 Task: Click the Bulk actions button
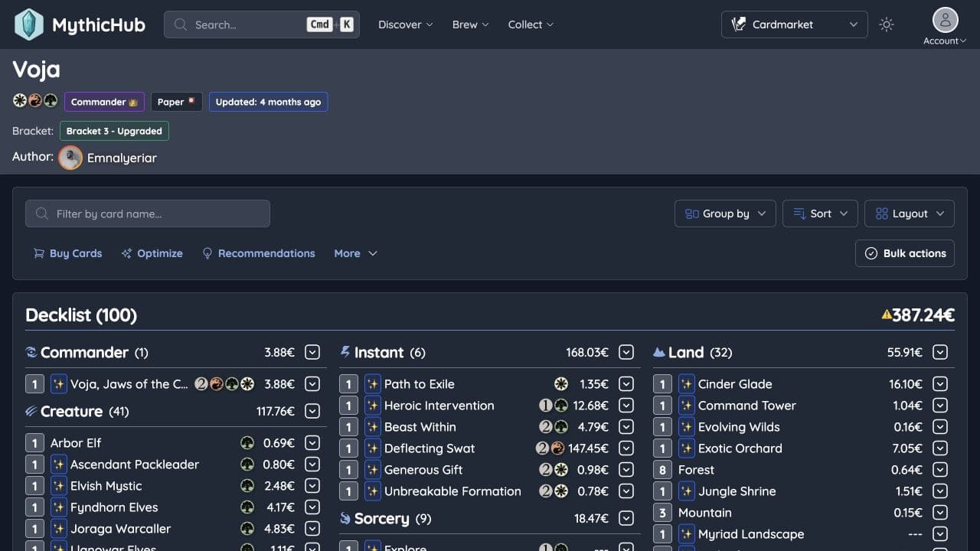[x=905, y=253]
